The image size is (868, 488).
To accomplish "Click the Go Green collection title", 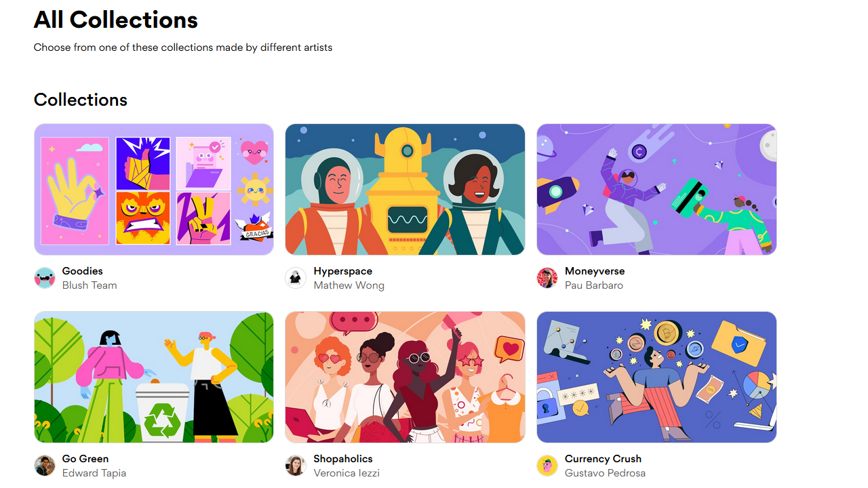I will (x=85, y=459).
